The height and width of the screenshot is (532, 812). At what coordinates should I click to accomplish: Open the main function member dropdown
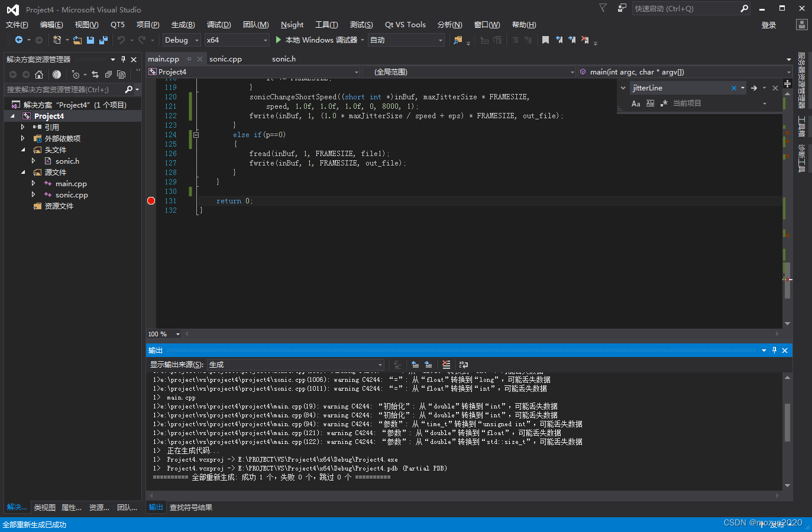click(685, 72)
